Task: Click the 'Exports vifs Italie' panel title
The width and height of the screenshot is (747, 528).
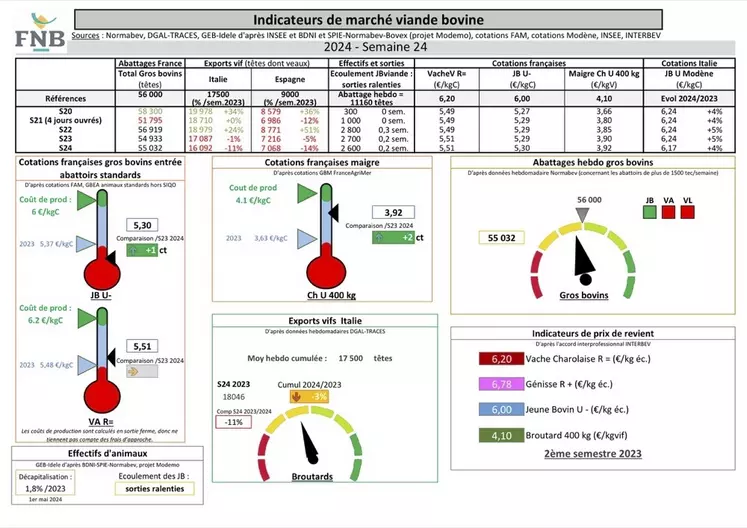Action: 325,321
